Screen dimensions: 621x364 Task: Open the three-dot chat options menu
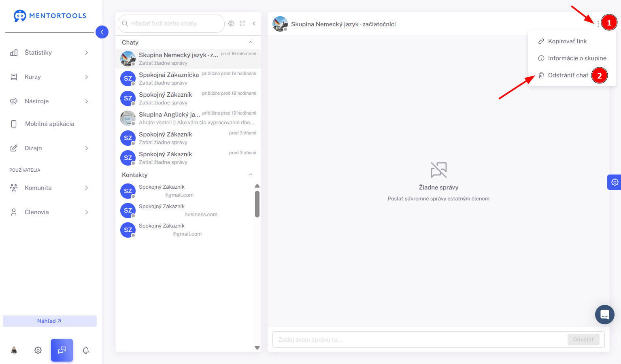598,24
